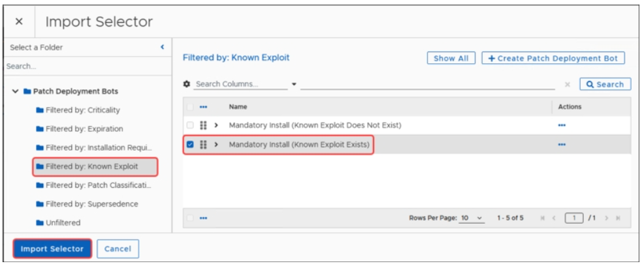Select the Filtered by: Criticality folder
This screenshot has height=268, width=644.
pyautogui.click(x=82, y=110)
